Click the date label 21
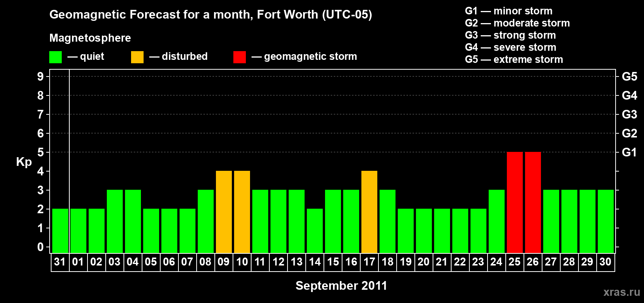Screen dimensions: 644x303 click(442, 262)
